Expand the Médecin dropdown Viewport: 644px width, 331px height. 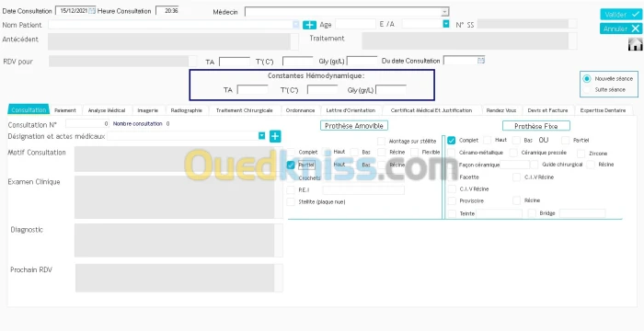[x=444, y=12]
